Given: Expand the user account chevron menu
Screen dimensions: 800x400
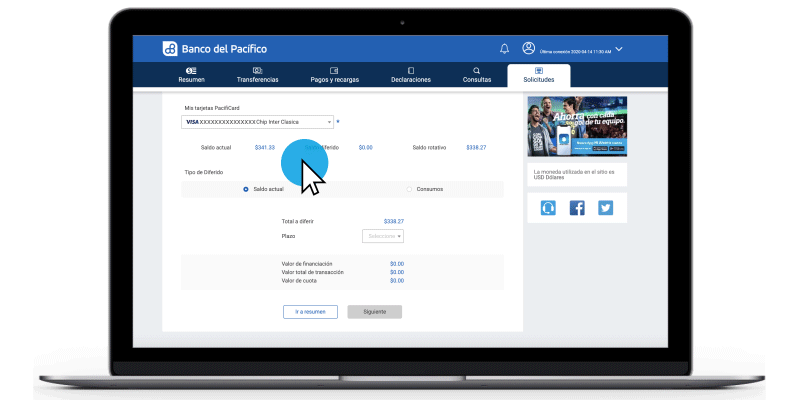Looking at the screenshot, I should (619, 49).
